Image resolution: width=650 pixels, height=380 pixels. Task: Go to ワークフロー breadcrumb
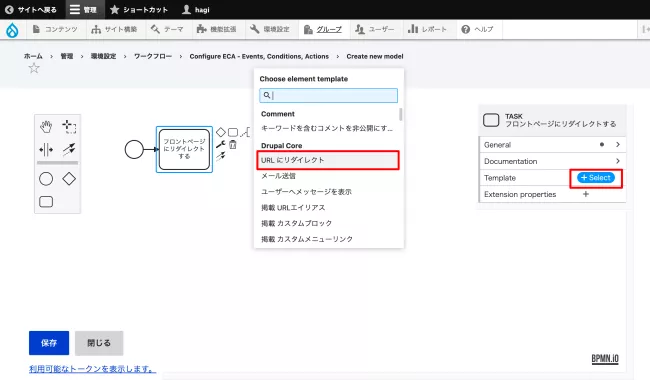point(153,56)
